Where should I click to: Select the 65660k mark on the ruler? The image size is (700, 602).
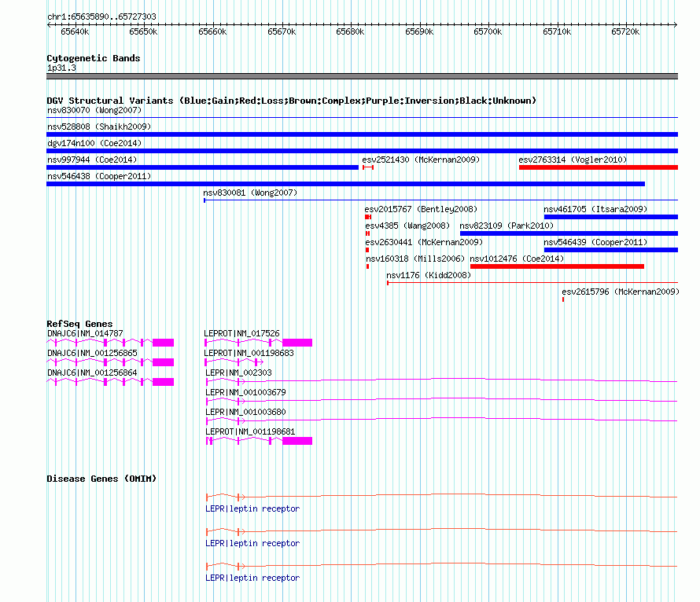(x=212, y=31)
